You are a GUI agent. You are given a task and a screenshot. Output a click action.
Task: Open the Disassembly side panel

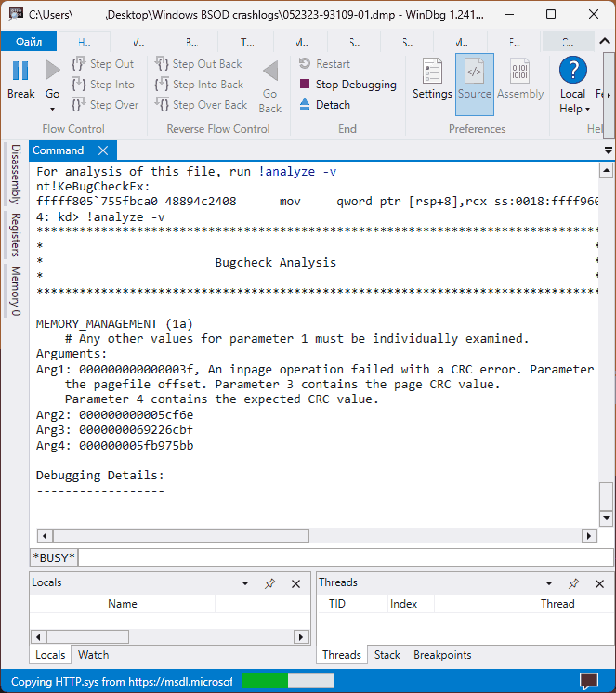[16, 174]
